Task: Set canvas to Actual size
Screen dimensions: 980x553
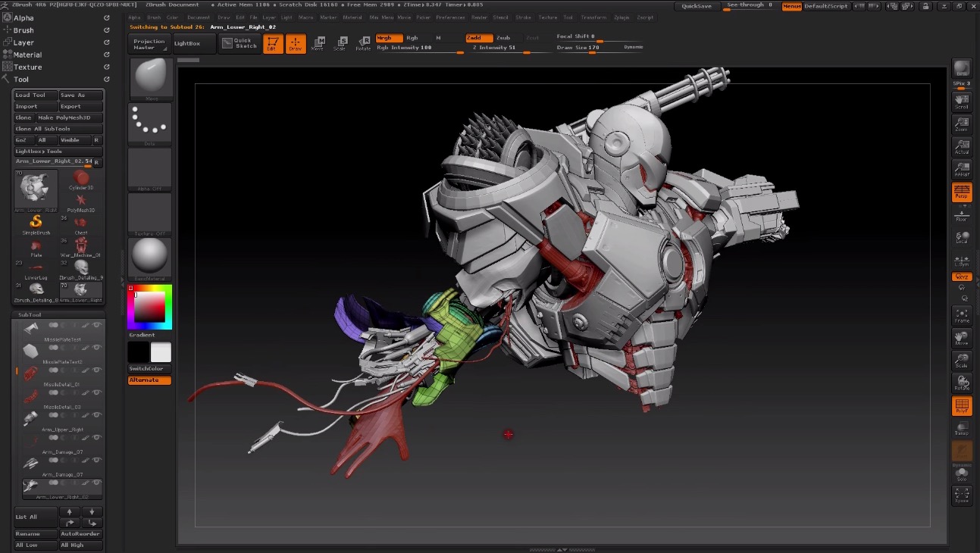Action: [x=962, y=147]
